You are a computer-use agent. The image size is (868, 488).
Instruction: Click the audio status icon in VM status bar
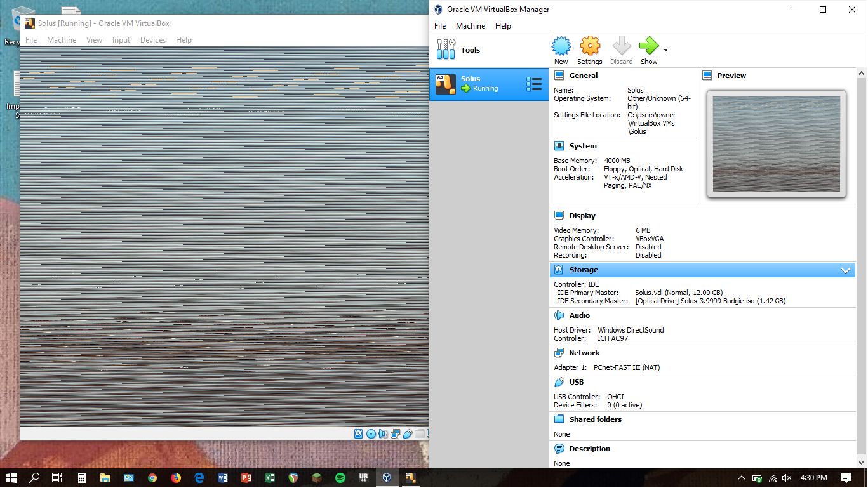(x=382, y=434)
